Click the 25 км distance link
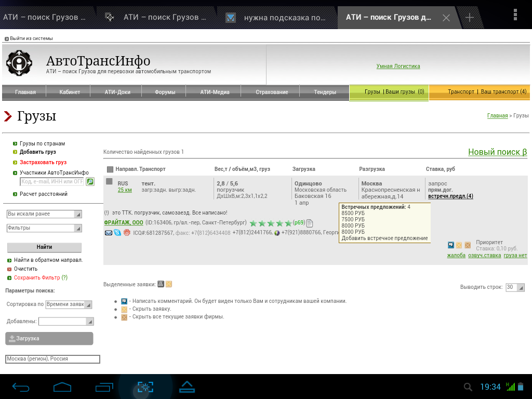Image resolution: width=532 pixels, height=399 pixels. click(125, 190)
